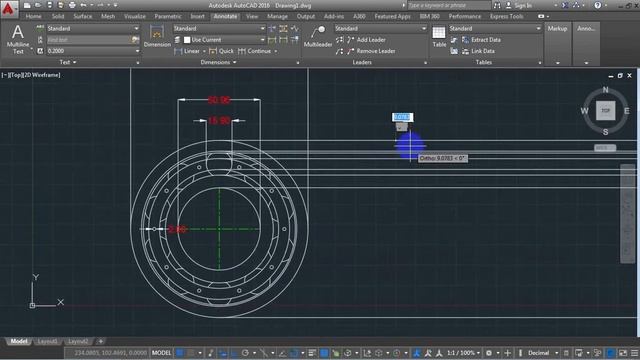Switch to the Express Tools ribbon tab
The height and width of the screenshot is (360, 640).
click(x=507, y=16)
